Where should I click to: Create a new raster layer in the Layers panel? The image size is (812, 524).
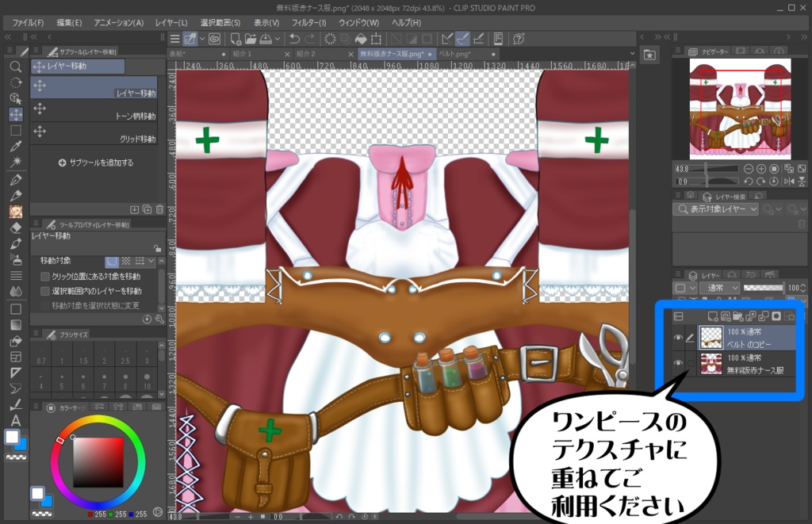click(712, 316)
